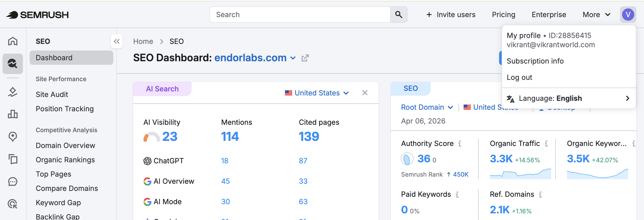
Task: Click AI Mode cited pages value 63
Action: (x=303, y=202)
